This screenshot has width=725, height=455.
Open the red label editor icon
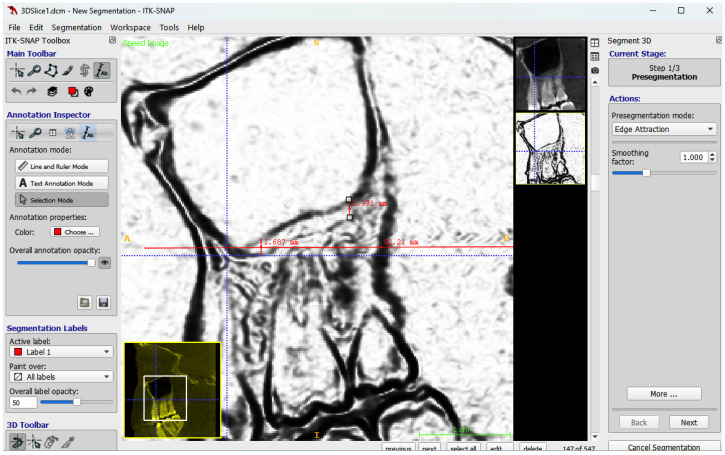coord(73,92)
